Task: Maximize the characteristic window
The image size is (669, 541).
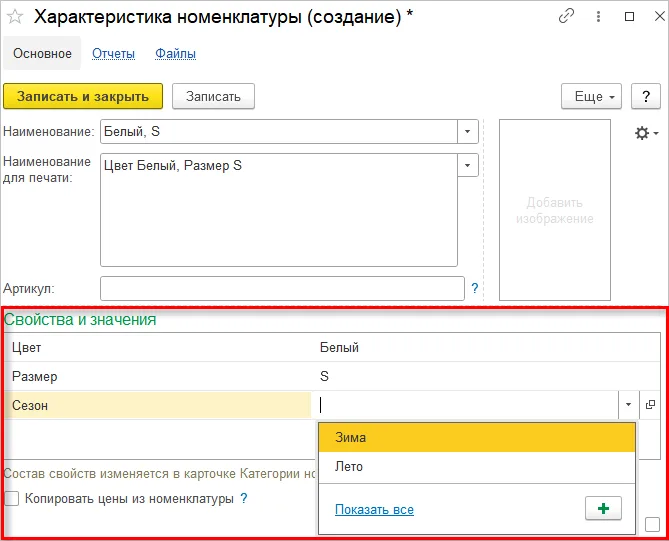Action: pyautogui.click(x=629, y=17)
